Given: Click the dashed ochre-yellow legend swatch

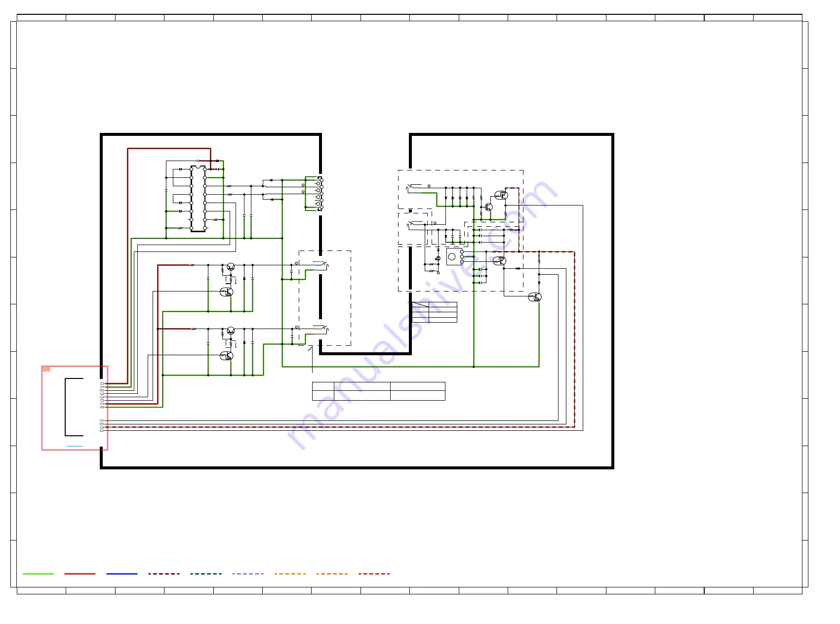Looking at the screenshot, I should tap(290, 574).
